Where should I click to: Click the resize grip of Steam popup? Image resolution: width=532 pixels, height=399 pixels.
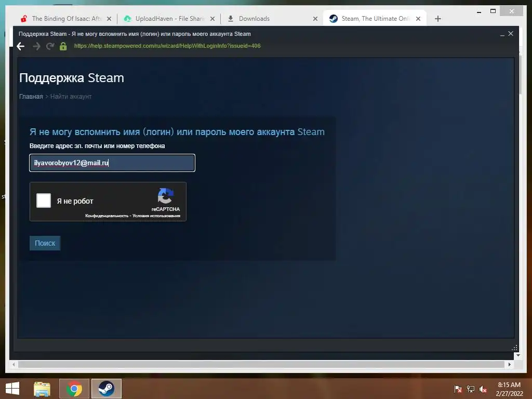[514, 348]
